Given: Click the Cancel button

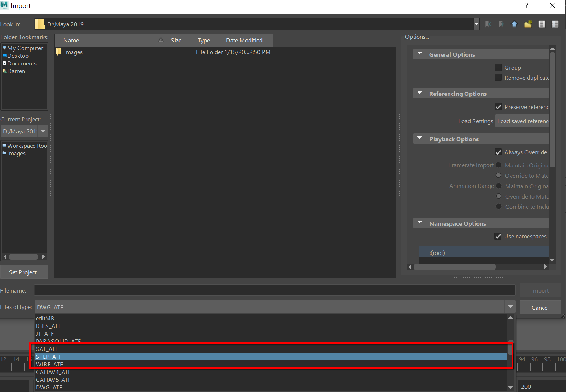Looking at the screenshot, I should coord(540,307).
